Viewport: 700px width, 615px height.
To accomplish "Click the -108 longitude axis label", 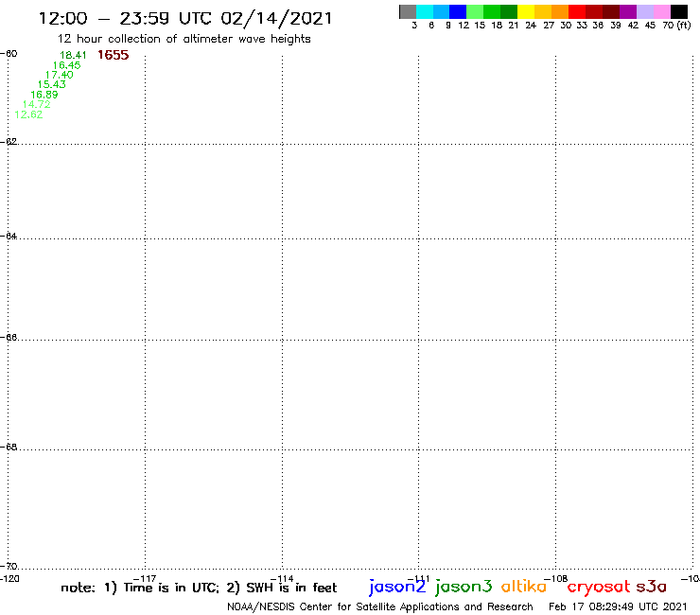I will 556,579.
